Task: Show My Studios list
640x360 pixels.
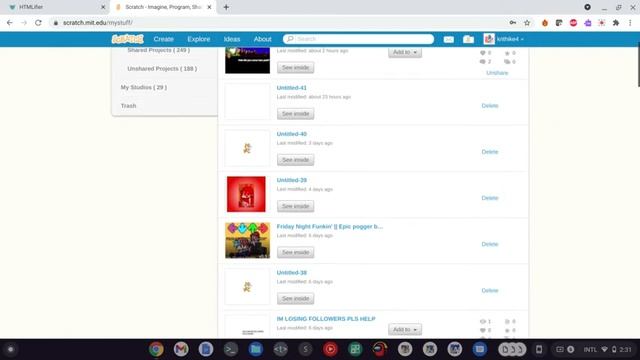Action: (144, 87)
